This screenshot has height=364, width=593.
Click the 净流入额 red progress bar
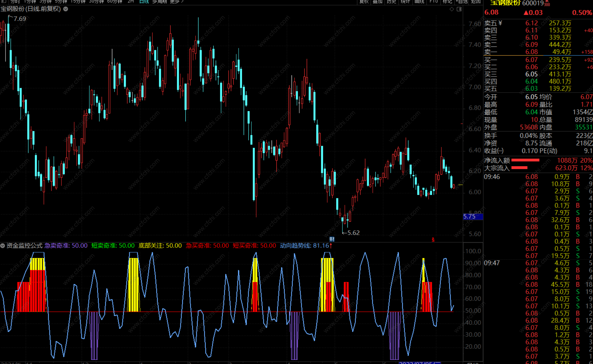(x=525, y=160)
